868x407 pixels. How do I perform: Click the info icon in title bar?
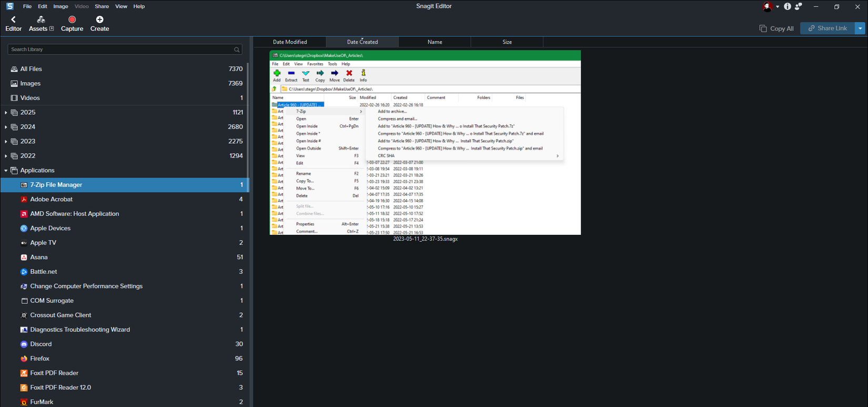point(788,6)
